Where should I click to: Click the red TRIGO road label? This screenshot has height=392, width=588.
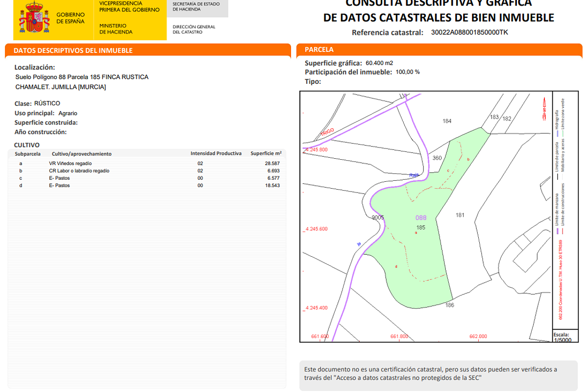[327, 132]
